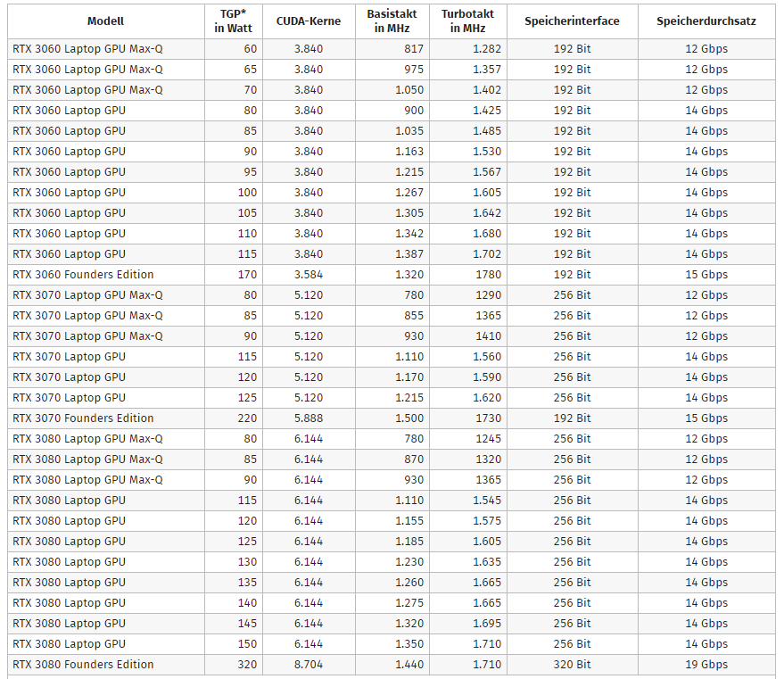This screenshot has height=679, width=784.
Task: Click the Basistakt in MHz header
Action: [392, 21]
